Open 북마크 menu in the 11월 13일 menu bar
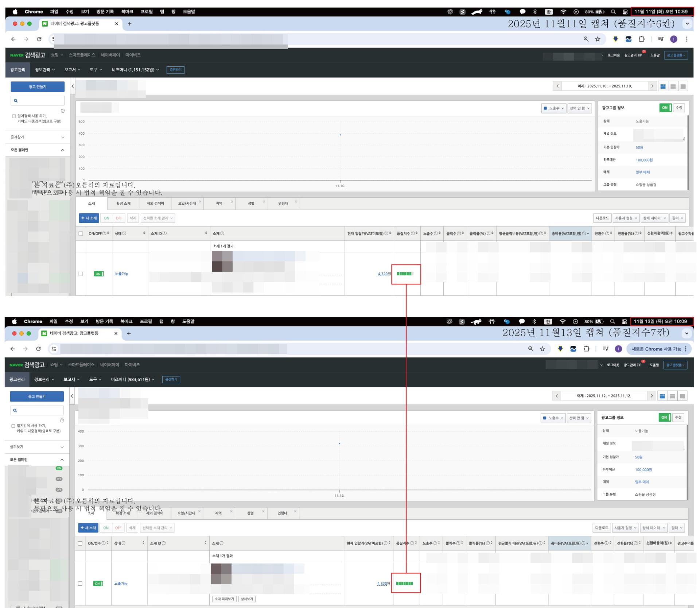This screenshot has height=608, width=700. (127, 321)
